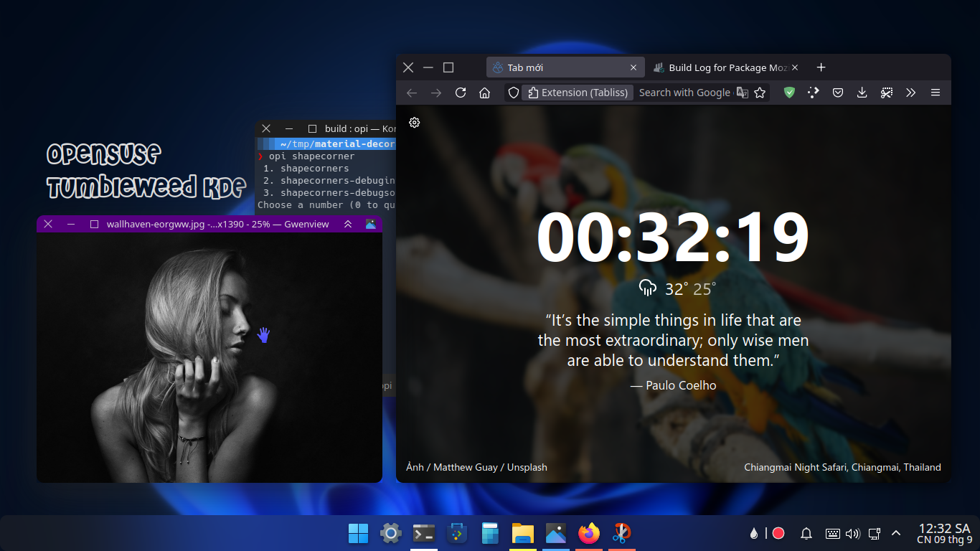
Task: Open the green shield adblock extension
Action: click(x=789, y=93)
